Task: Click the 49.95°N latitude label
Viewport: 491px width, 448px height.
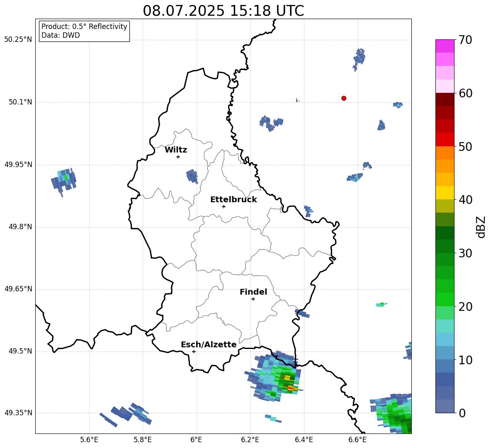Action: (x=18, y=165)
